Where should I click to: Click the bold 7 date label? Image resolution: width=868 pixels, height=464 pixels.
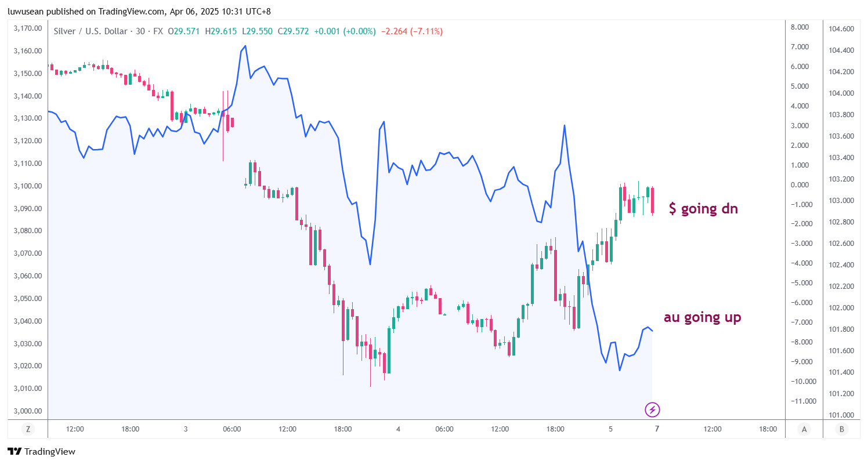(x=657, y=429)
